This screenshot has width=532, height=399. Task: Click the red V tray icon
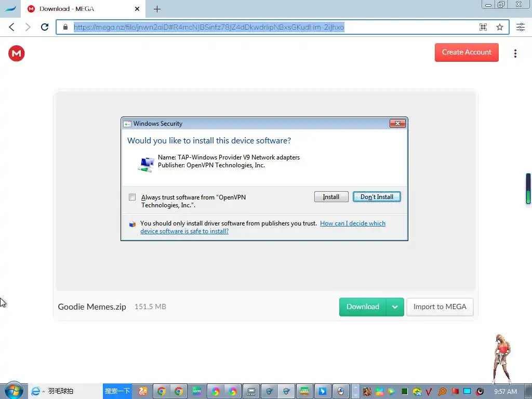tap(429, 392)
